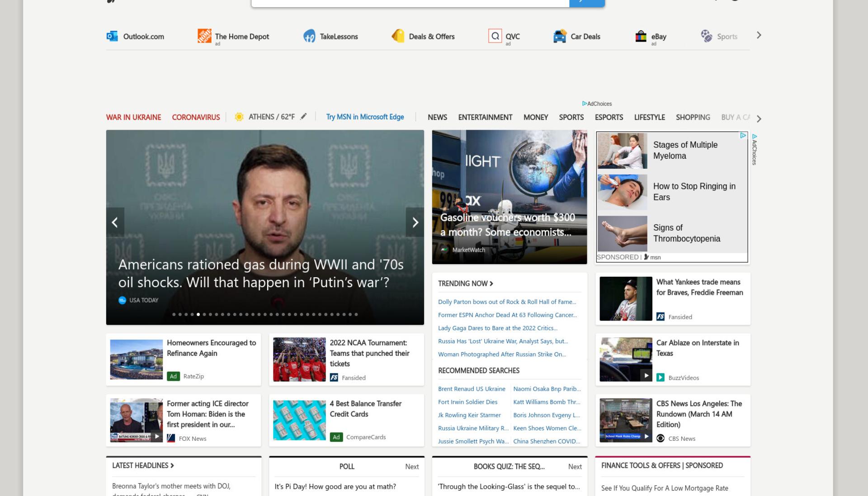Click the CBS News eye logo
The width and height of the screenshot is (868, 496).
(660, 438)
